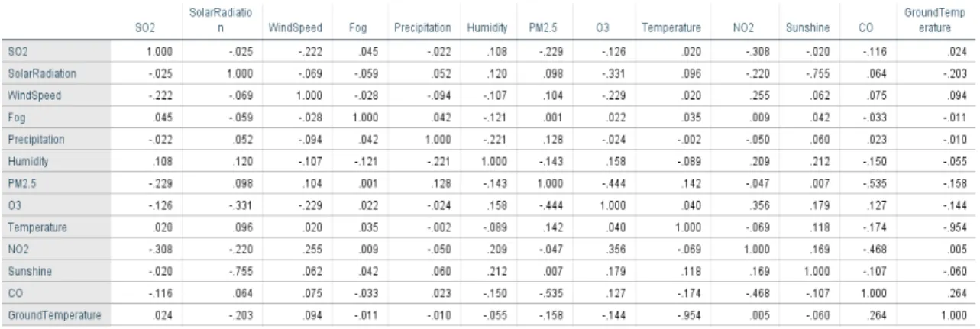Click the Sunshine row label

[x=27, y=271]
